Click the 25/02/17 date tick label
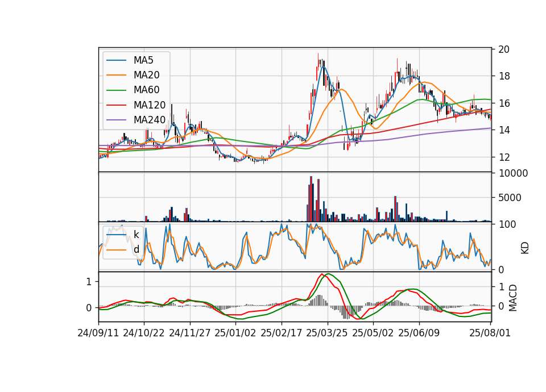 click(x=282, y=333)
